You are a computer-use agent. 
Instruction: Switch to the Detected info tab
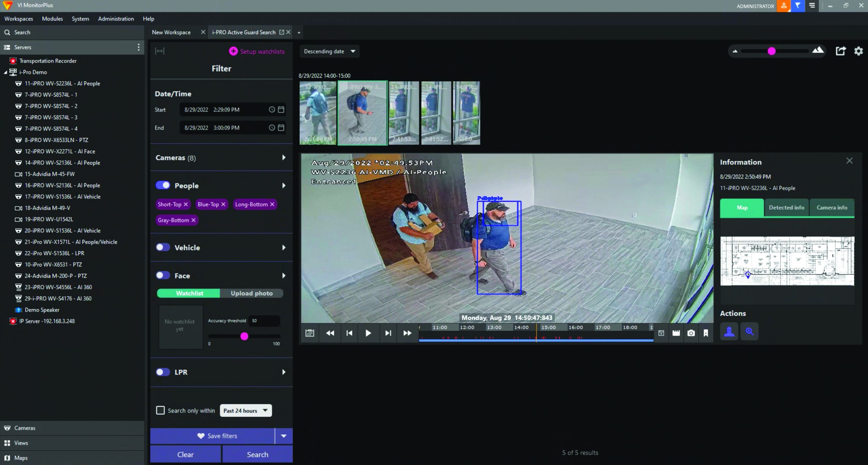[786, 208]
